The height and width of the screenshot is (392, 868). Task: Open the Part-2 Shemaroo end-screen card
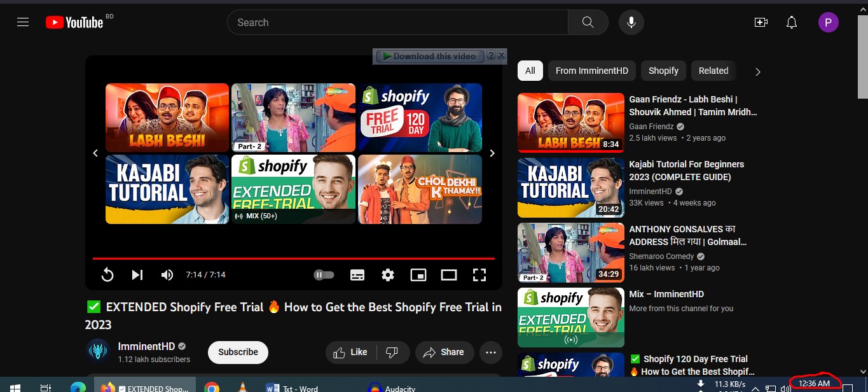(x=293, y=118)
